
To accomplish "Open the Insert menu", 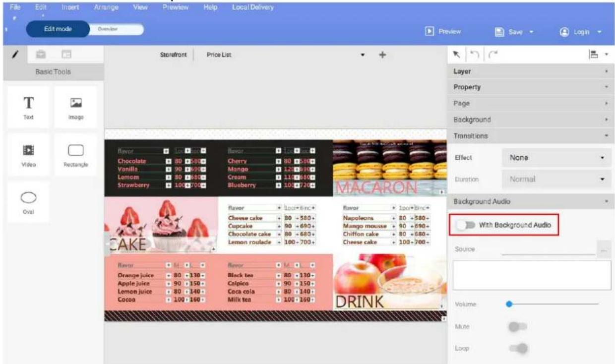I will [x=70, y=7].
